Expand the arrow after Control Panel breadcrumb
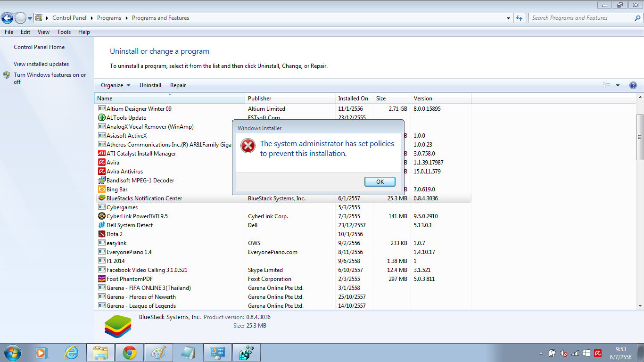 [x=92, y=18]
